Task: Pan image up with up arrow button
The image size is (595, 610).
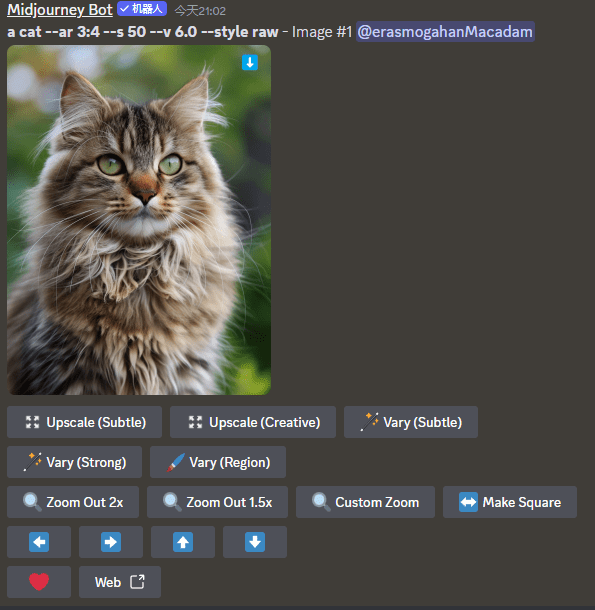Action: [x=183, y=542]
